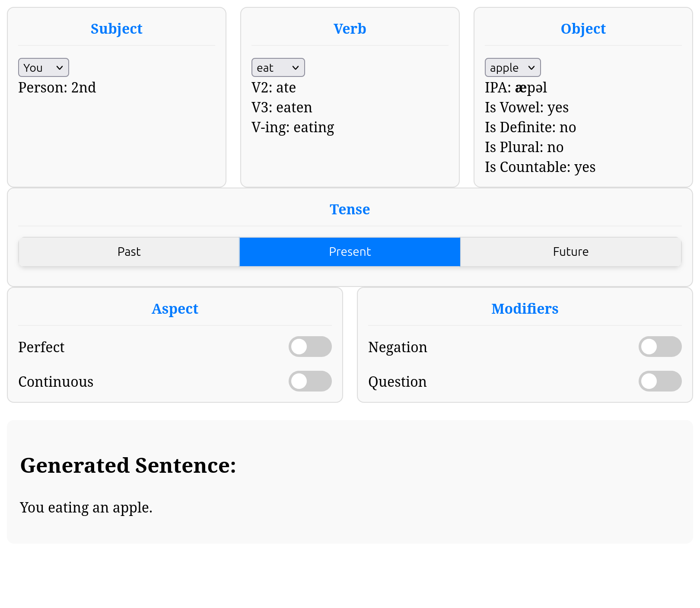Select the Future tense tab
Image resolution: width=700 pixels, height=608 pixels.
(571, 251)
